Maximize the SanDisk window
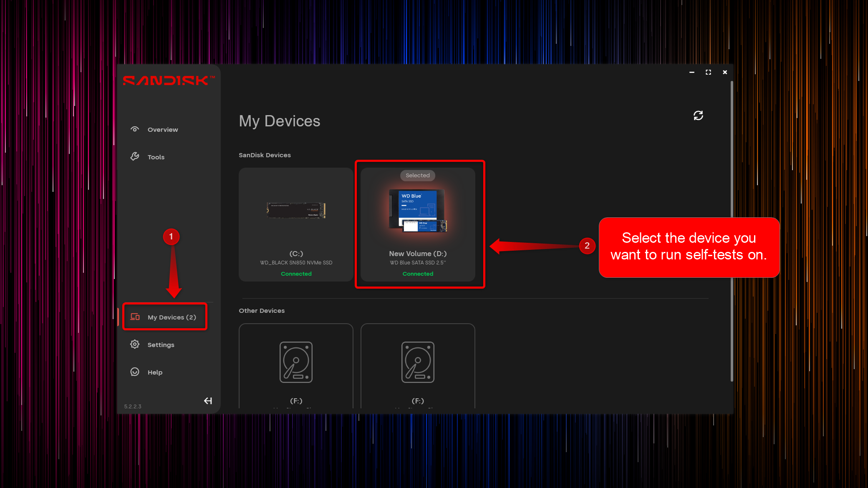868x488 pixels. 708,73
